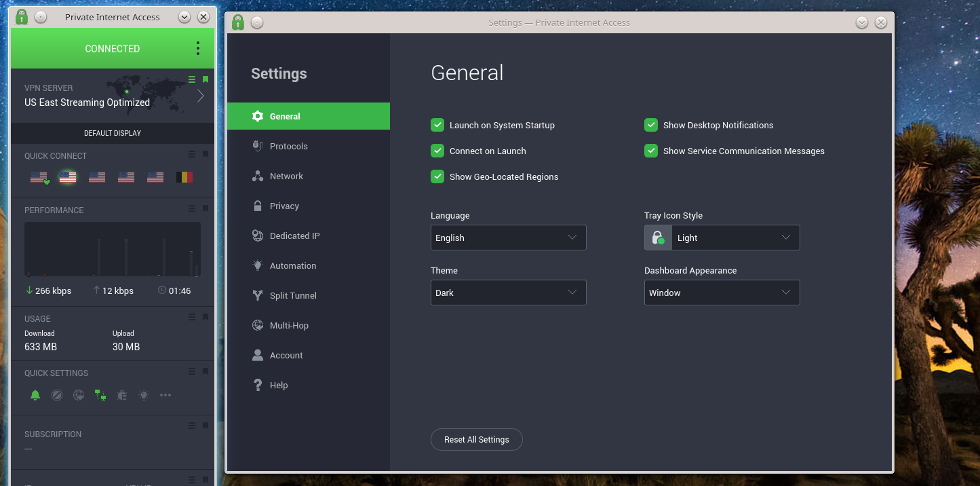Click the US East Streaming Optimized server name
Image resolution: width=980 pixels, height=486 pixels.
[87, 102]
